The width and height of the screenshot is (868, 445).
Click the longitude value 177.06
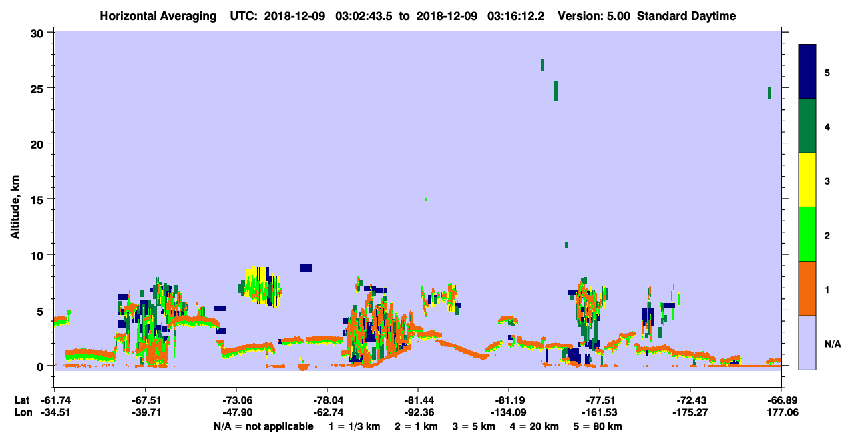pos(783,413)
